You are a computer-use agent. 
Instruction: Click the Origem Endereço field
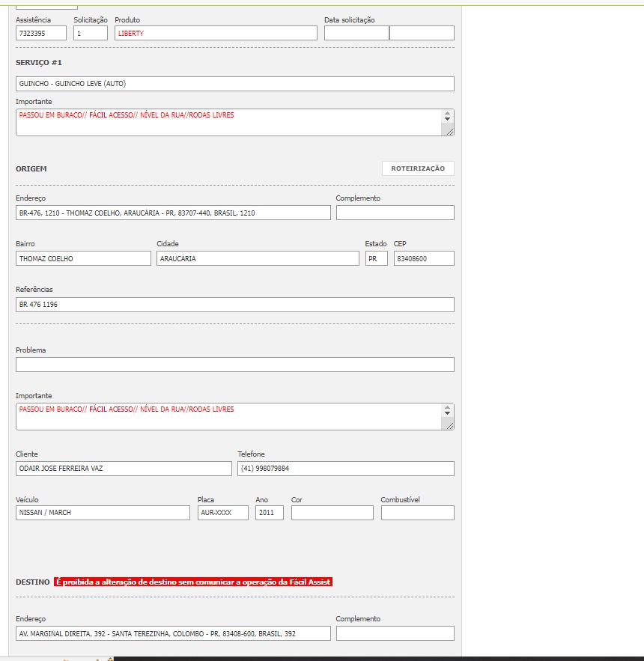(x=173, y=213)
